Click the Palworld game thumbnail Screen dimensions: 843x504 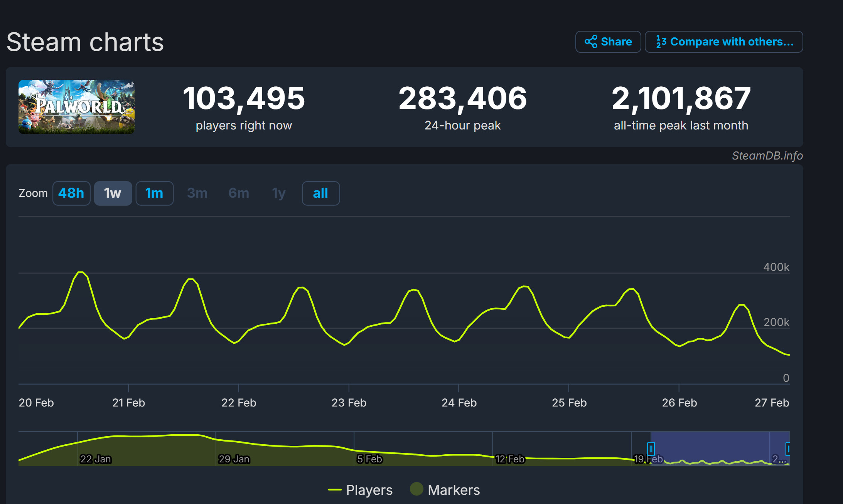pos(78,108)
